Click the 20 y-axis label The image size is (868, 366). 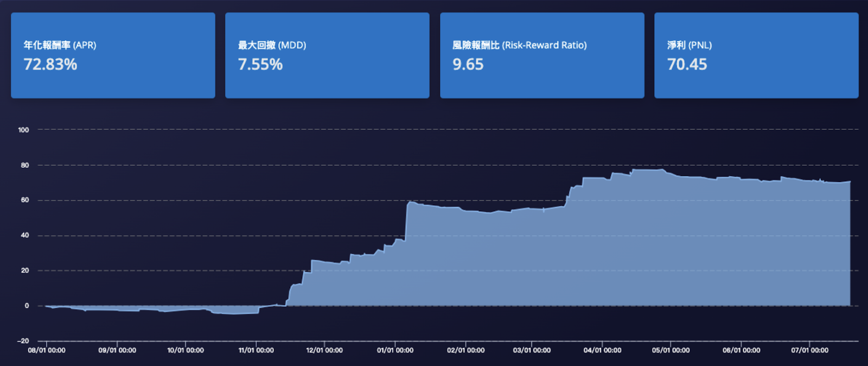pyautogui.click(x=25, y=270)
